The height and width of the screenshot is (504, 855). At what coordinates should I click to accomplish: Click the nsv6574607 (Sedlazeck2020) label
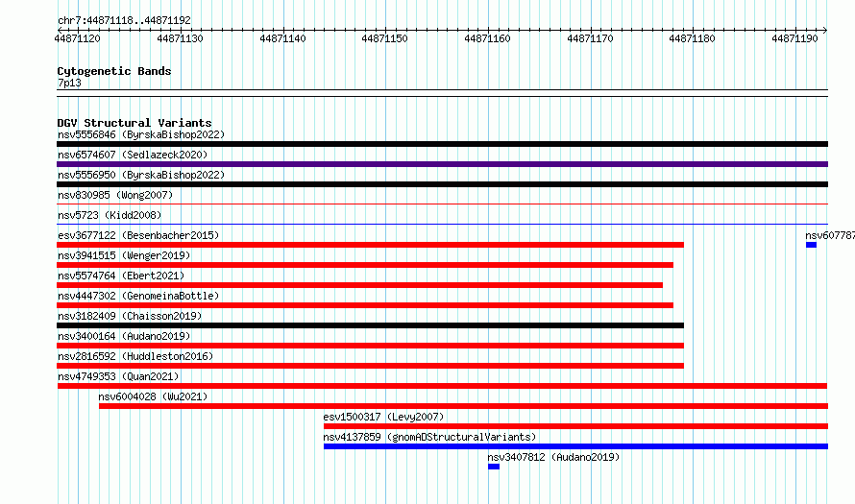point(133,155)
